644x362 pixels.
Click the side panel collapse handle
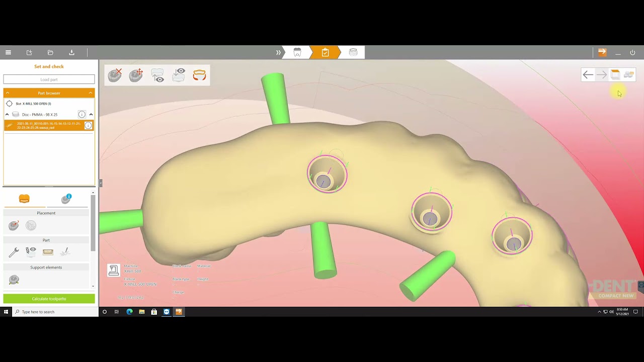point(101,184)
